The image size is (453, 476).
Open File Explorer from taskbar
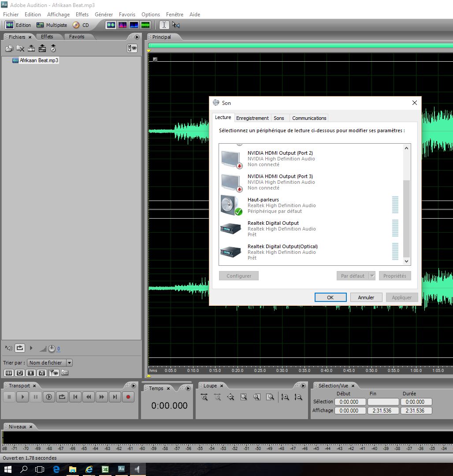pos(73,469)
